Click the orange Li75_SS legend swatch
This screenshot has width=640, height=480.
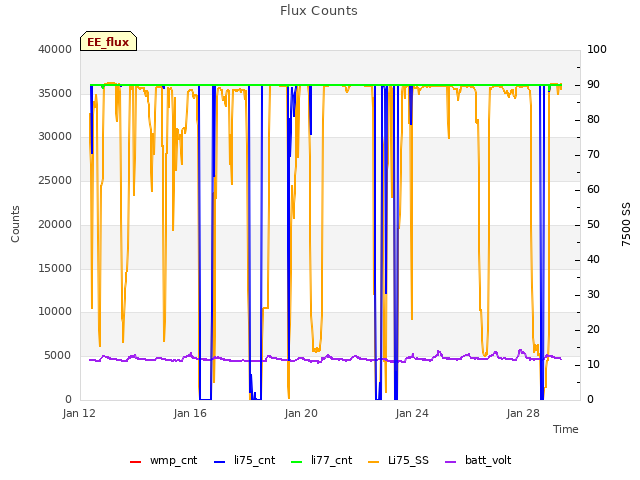pyautogui.click(x=374, y=462)
